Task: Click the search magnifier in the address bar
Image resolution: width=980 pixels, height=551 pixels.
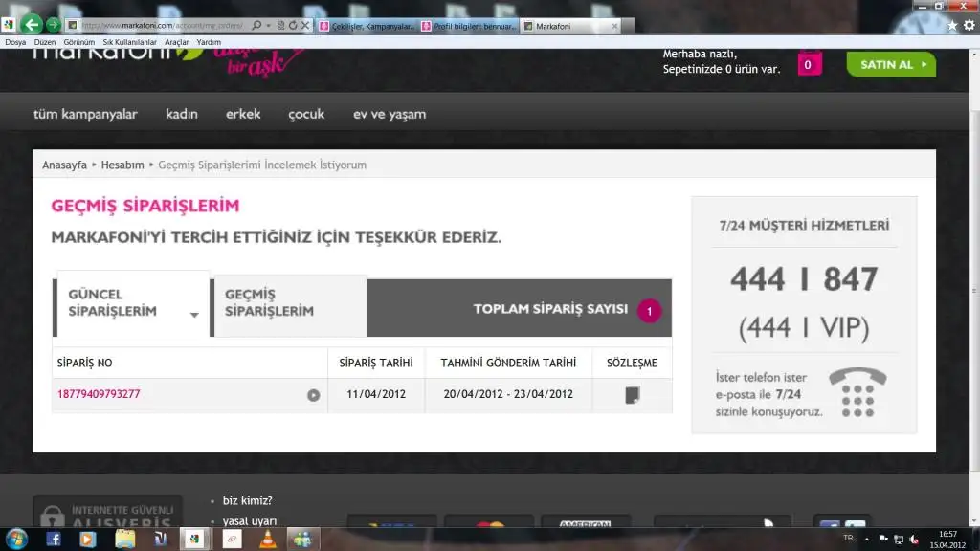Action: coord(256,26)
